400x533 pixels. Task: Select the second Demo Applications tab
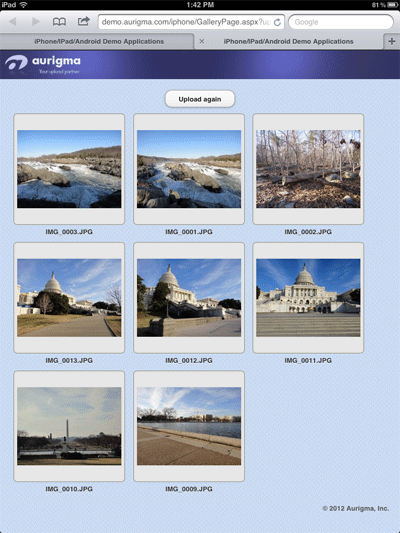289,41
